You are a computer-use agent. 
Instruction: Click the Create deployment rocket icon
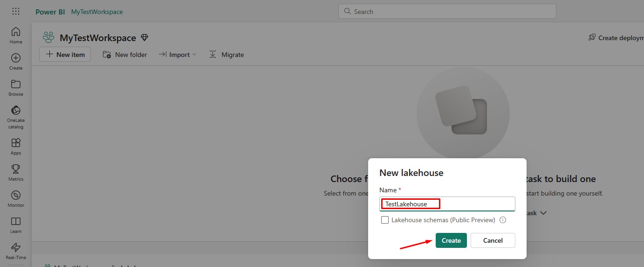click(x=592, y=37)
